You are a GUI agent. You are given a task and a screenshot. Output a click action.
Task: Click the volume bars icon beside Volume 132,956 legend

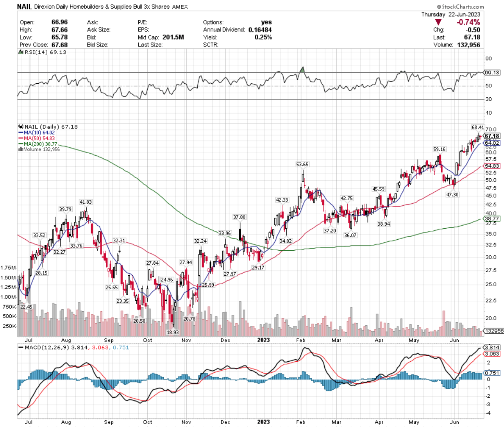21,149
